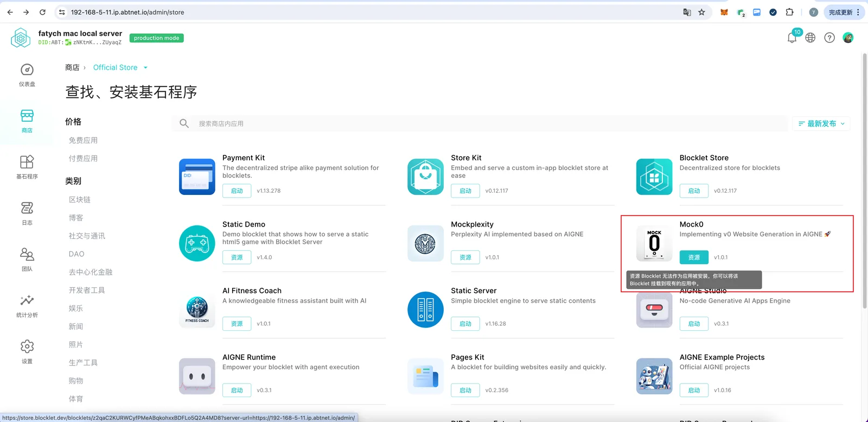
Task: Click the Static Demo gamepad icon
Action: (x=197, y=243)
